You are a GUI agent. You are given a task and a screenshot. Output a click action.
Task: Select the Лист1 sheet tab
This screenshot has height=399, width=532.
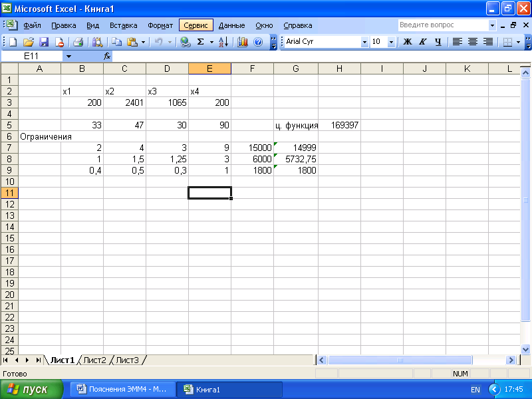[x=63, y=360]
